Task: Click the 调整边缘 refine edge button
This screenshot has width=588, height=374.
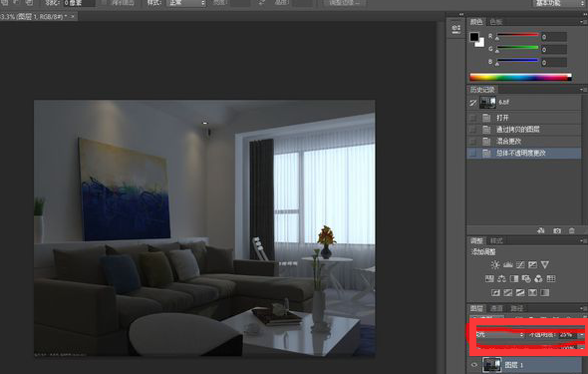Action: (345, 3)
